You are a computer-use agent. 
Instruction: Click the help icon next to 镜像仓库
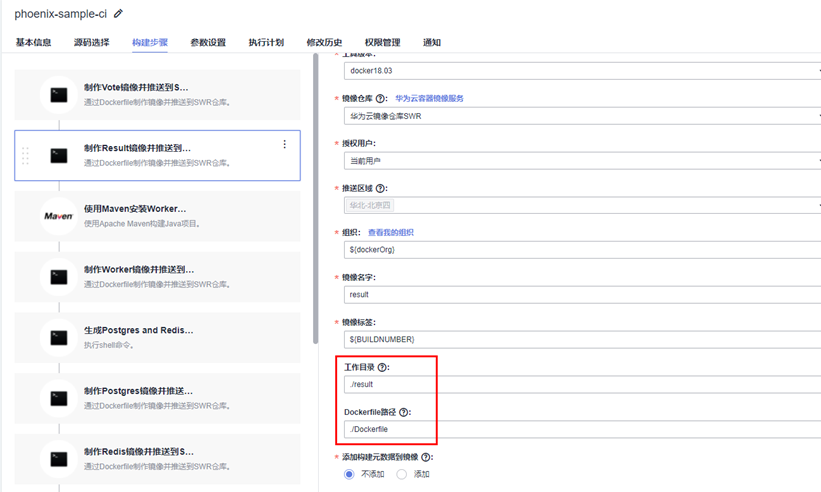tap(382, 98)
